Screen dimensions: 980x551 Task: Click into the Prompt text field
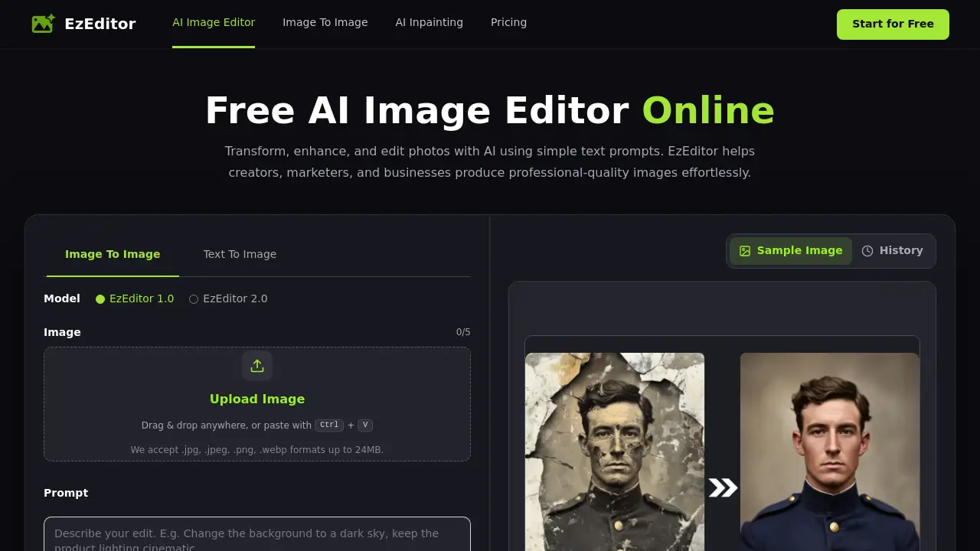(x=257, y=534)
